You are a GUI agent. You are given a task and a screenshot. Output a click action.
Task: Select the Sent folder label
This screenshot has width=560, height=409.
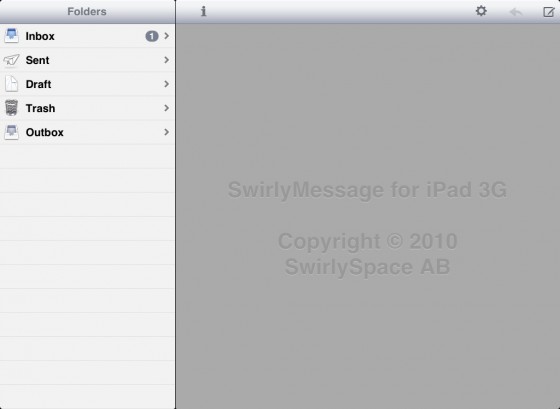pyautogui.click(x=38, y=60)
